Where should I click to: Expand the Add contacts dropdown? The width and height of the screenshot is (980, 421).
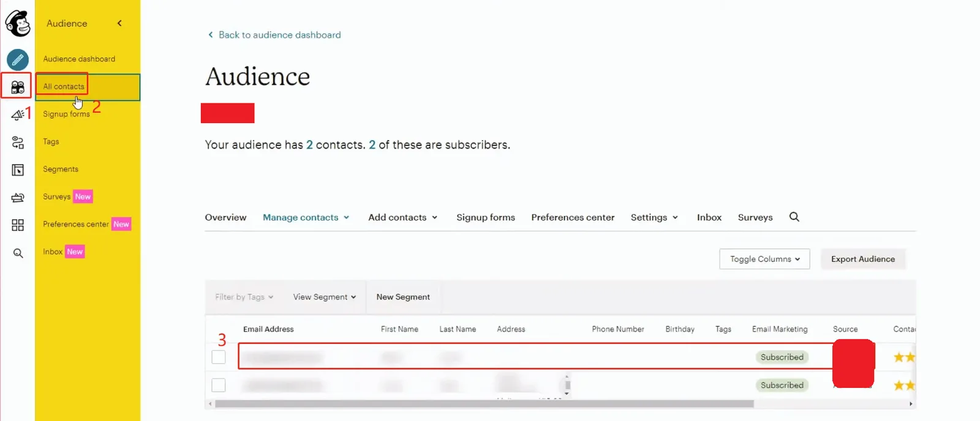(x=403, y=217)
